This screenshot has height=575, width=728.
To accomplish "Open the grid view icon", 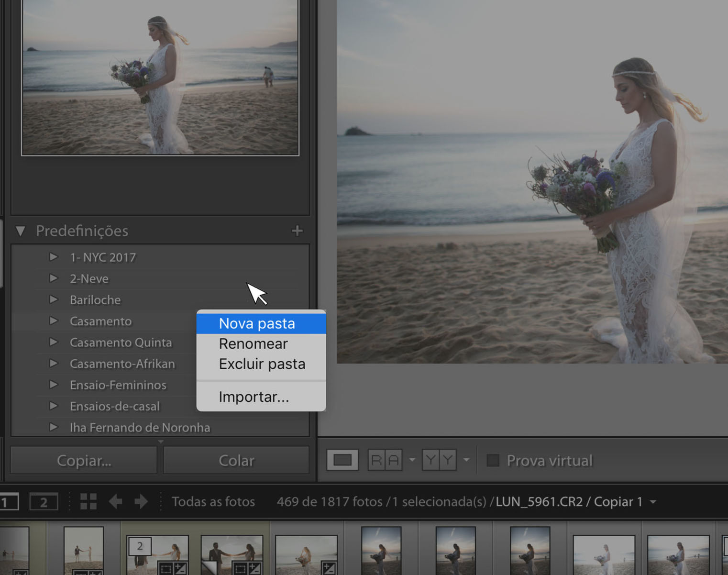I will click(88, 501).
